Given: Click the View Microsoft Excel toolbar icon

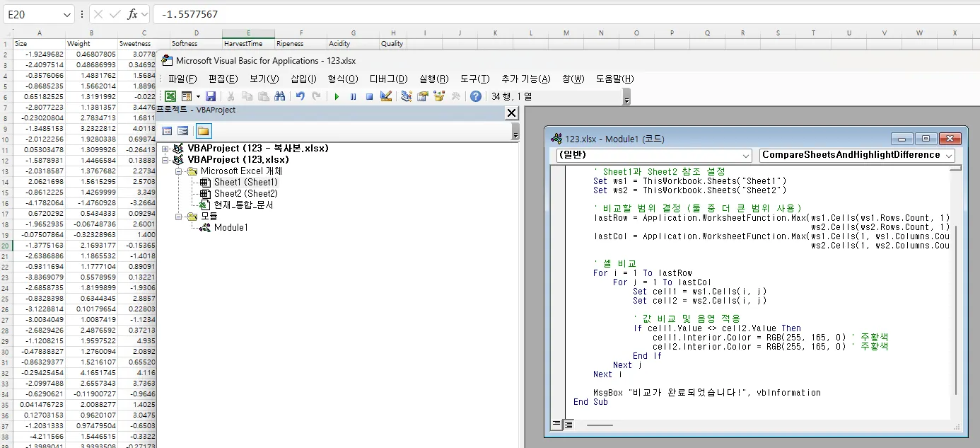Looking at the screenshot, I should click(170, 96).
